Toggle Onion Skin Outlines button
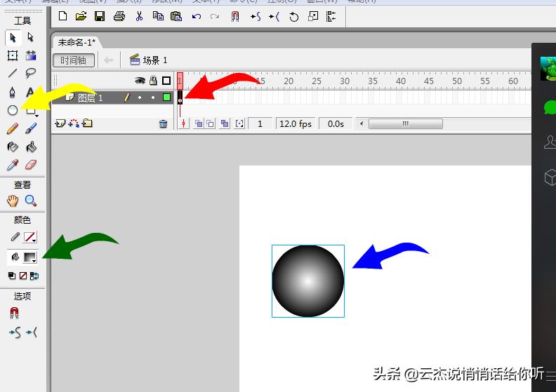This screenshot has height=392, width=556. point(211,123)
